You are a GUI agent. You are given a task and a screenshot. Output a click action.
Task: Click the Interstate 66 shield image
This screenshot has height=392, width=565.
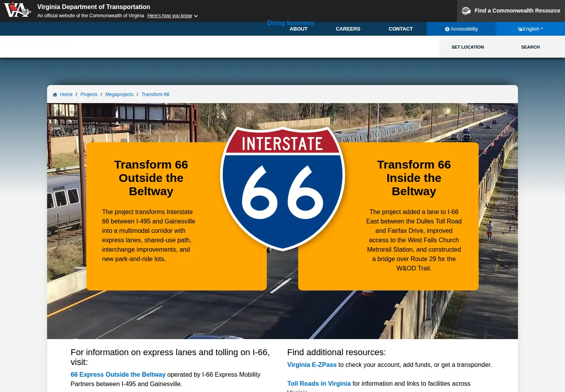pyautogui.click(x=282, y=188)
